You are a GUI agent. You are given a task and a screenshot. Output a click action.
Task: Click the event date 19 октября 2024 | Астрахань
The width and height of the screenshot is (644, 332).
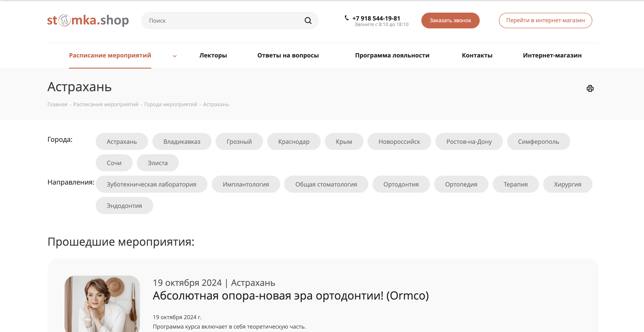pos(214,283)
